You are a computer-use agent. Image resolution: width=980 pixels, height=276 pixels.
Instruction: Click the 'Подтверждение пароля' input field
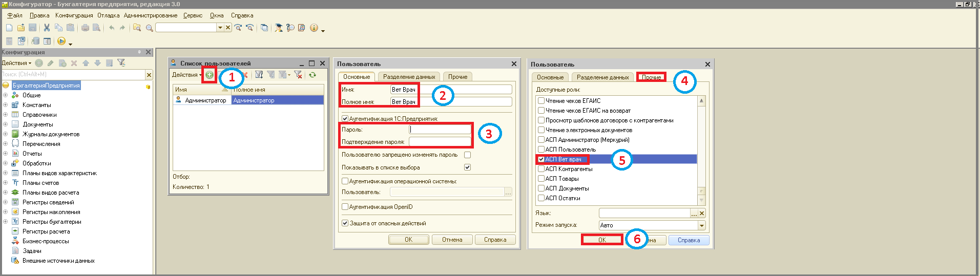440,142
